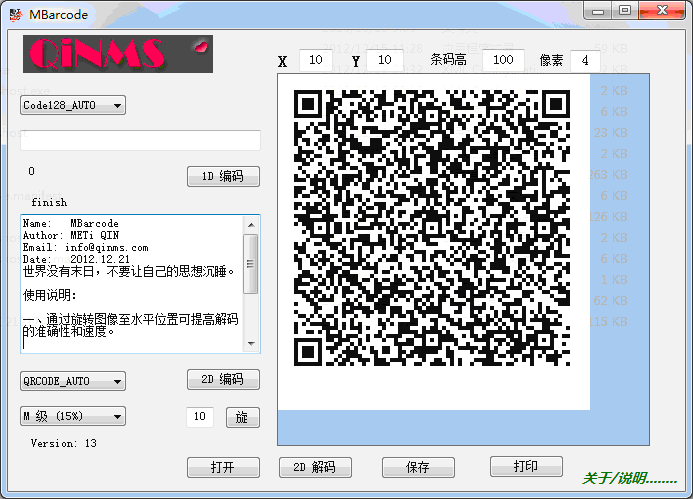Click the text line 'Email: info@qinms.com'
This screenshot has height=499, width=693.
[86, 248]
